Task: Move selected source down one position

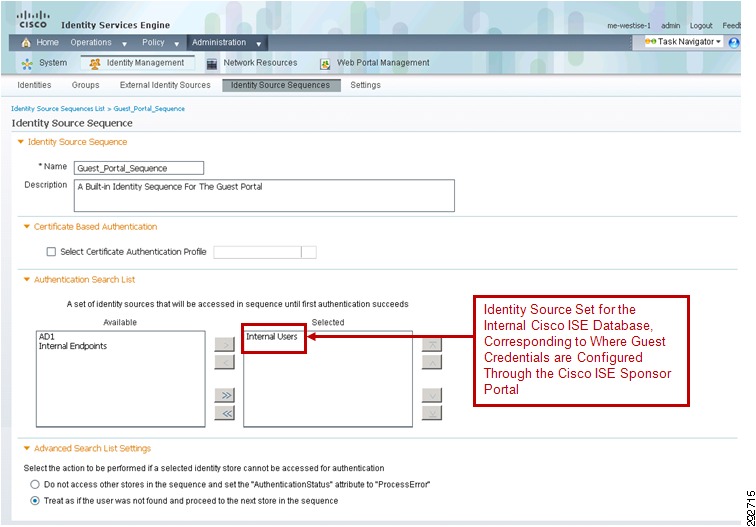Action: coord(432,395)
